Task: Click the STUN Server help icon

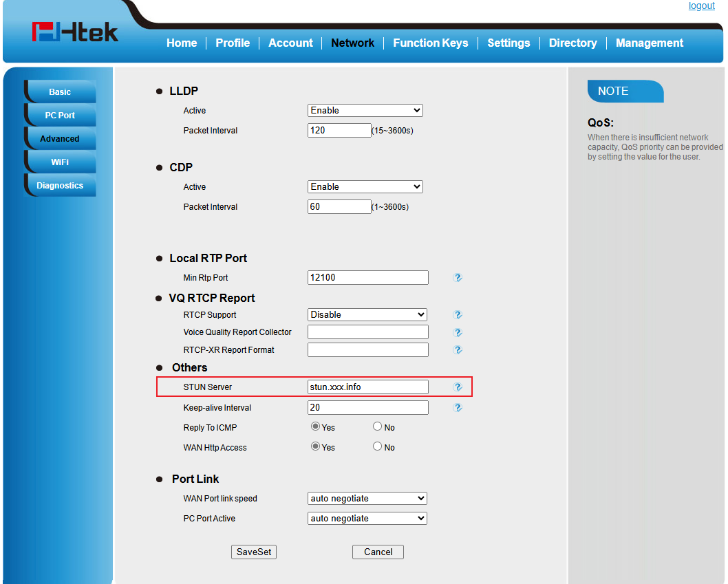Action: (458, 387)
